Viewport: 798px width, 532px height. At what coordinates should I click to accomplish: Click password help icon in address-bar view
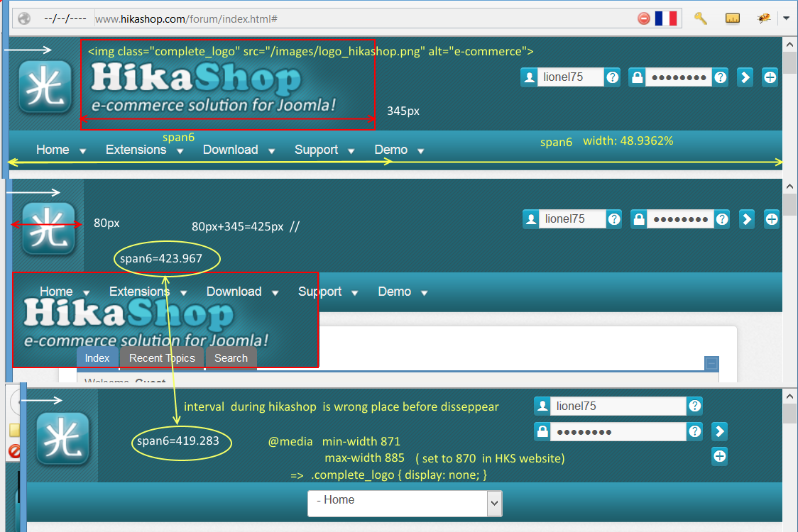click(721, 77)
